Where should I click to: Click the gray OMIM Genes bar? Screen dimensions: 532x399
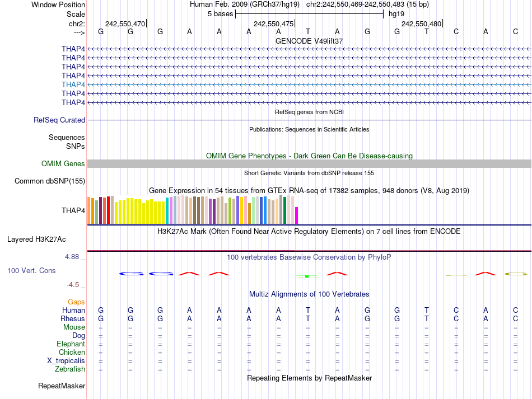coord(309,164)
